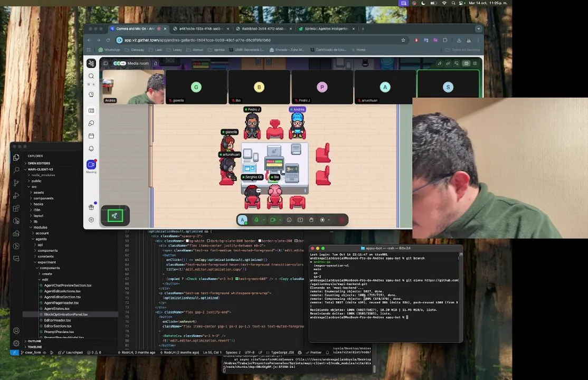
Task: Open the emoji reactions button in Gather toolbar
Action: (x=289, y=220)
